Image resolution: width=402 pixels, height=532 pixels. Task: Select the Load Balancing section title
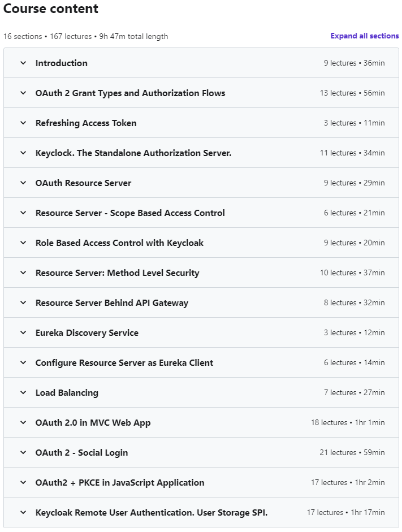(67, 393)
